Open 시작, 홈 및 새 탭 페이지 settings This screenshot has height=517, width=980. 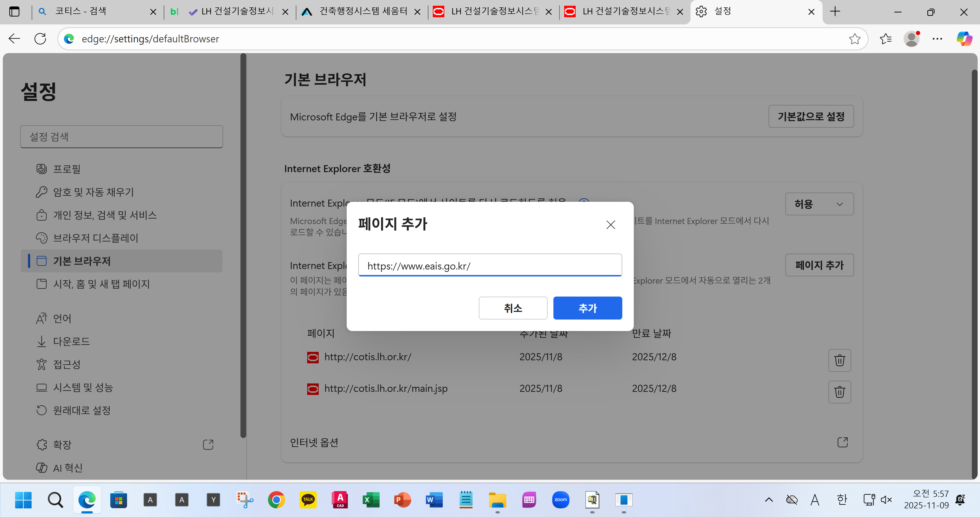click(101, 284)
